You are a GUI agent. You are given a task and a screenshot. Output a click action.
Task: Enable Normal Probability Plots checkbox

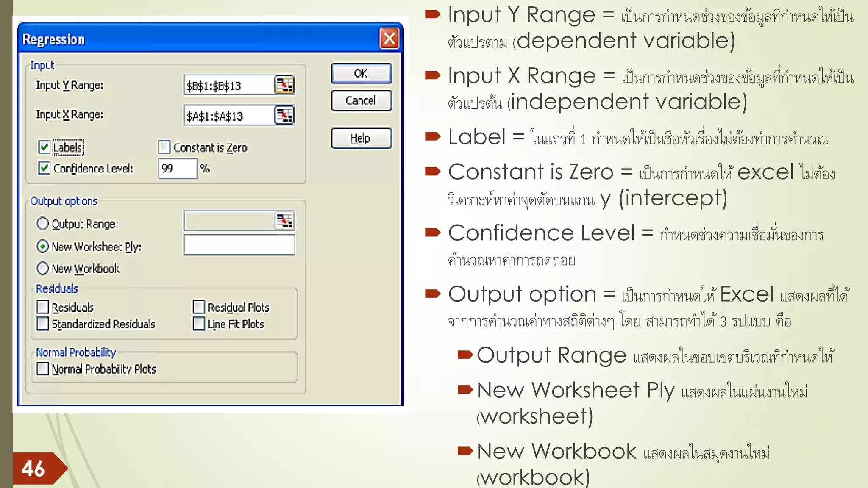pyautogui.click(x=42, y=369)
